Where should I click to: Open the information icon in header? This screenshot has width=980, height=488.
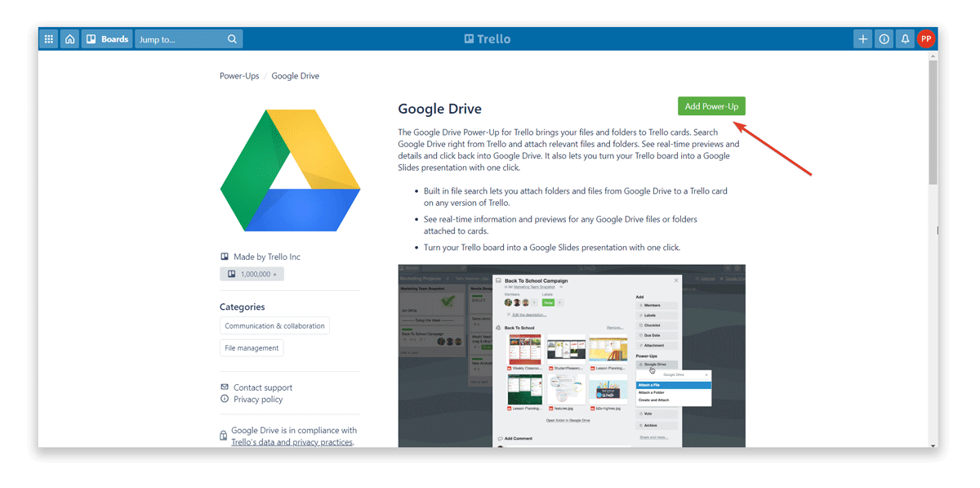pos(884,38)
